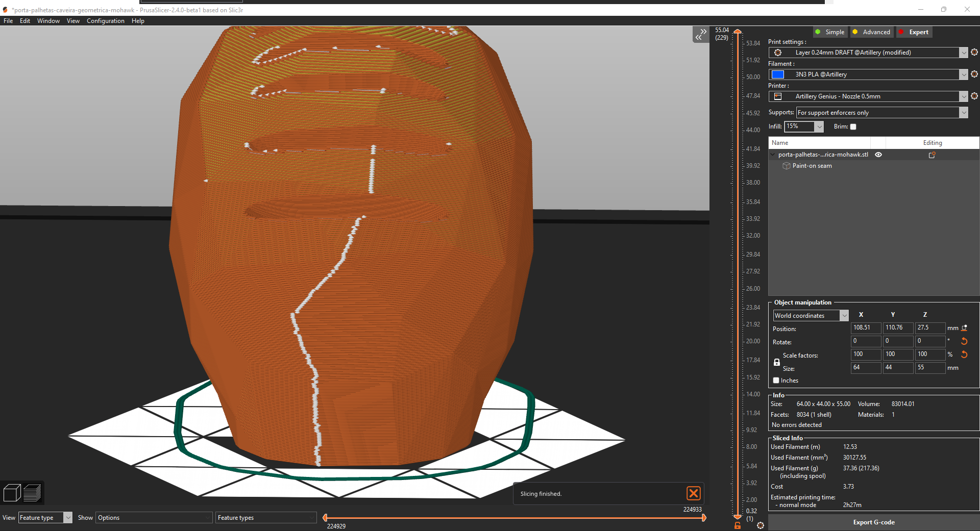The width and height of the screenshot is (980, 531).
Task: Click the printer preset icon inside dropdown
Action: (778, 96)
